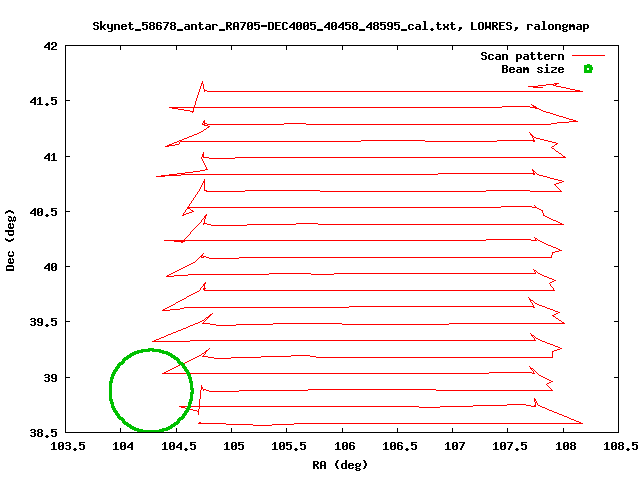Click the x-axis tick label 104
The image size is (640, 480).
(x=123, y=446)
